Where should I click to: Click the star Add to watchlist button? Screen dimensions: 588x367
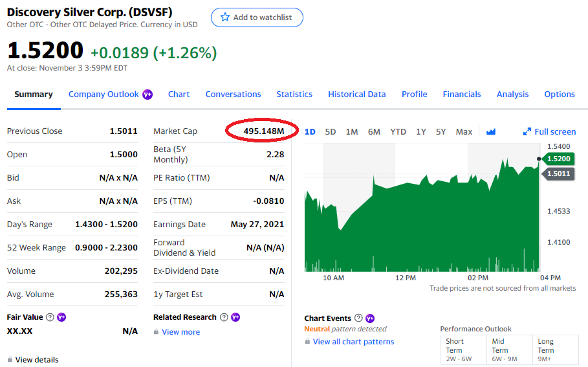tap(257, 17)
